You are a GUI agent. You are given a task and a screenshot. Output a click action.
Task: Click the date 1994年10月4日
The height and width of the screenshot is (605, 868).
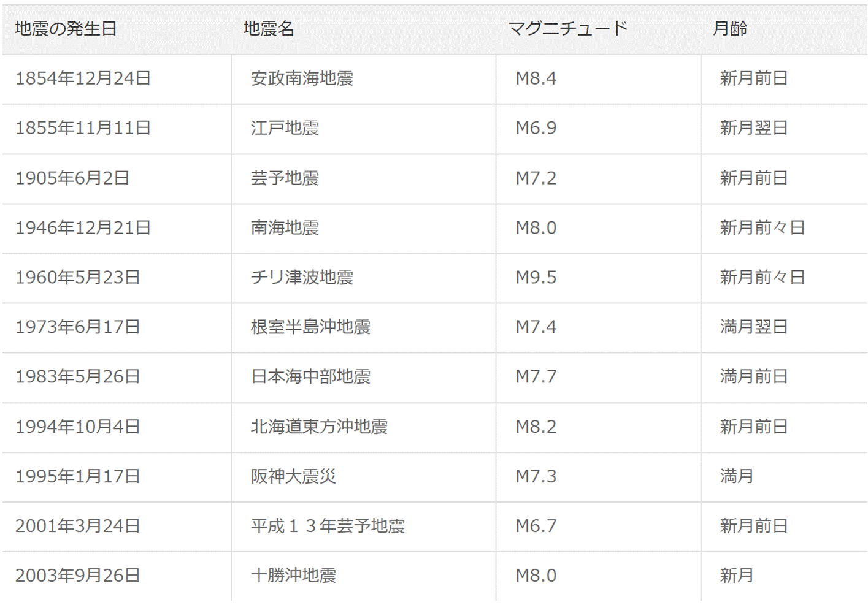[x=78, y=427]
